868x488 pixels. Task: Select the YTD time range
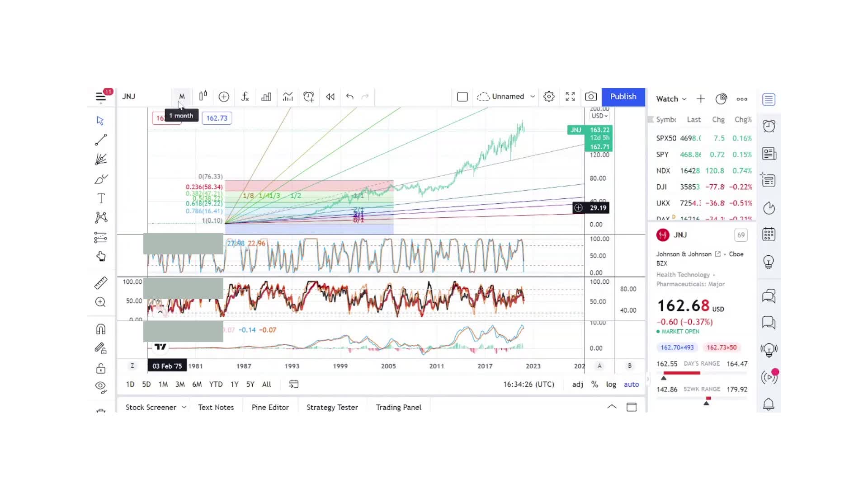tap(216, 384)
